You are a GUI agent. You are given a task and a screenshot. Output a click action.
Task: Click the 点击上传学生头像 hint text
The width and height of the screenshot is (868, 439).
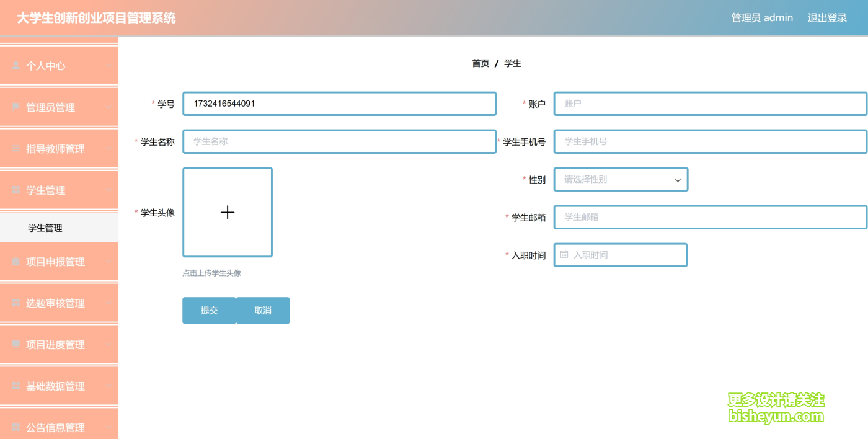[211, 273]
